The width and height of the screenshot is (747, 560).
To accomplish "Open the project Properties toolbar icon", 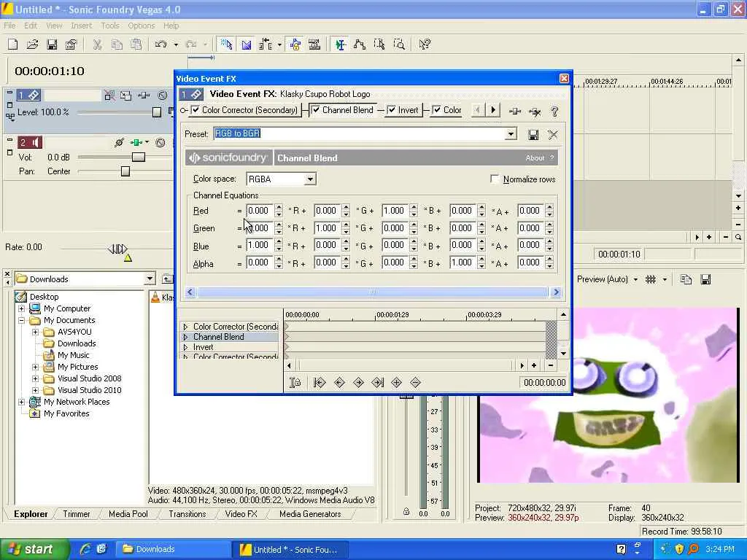I will click(71, 44).
